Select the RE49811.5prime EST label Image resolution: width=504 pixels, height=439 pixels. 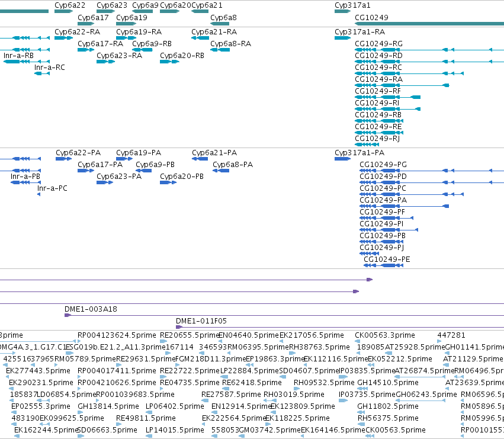click(146, 418)
